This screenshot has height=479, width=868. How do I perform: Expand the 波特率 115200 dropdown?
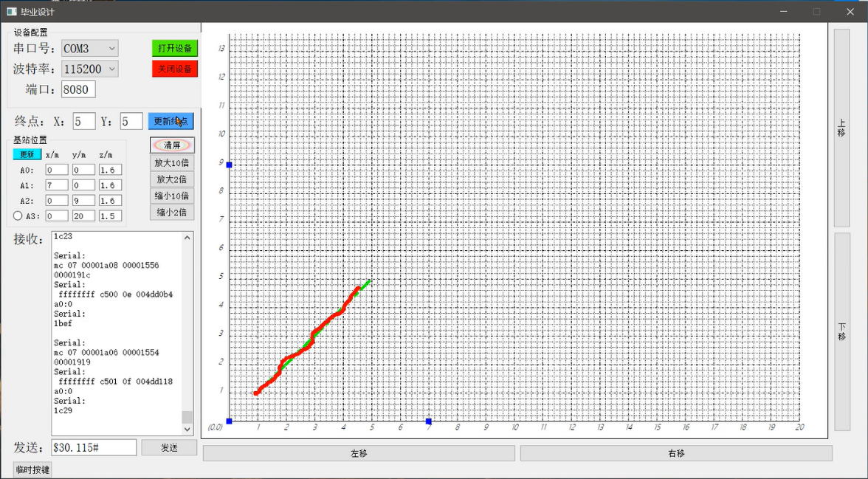click(112, 69)
